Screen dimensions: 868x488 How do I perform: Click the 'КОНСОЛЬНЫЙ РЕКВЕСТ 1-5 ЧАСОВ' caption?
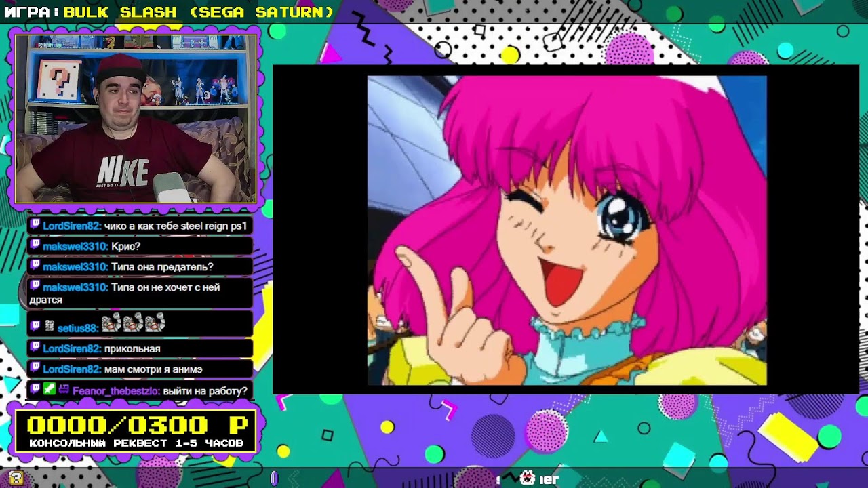pos(136,443)
